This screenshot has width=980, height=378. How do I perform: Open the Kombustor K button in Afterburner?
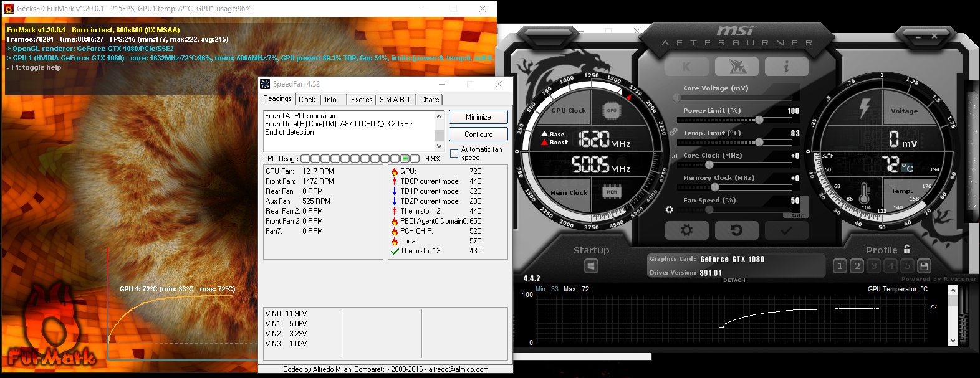(x=687, y=67)
